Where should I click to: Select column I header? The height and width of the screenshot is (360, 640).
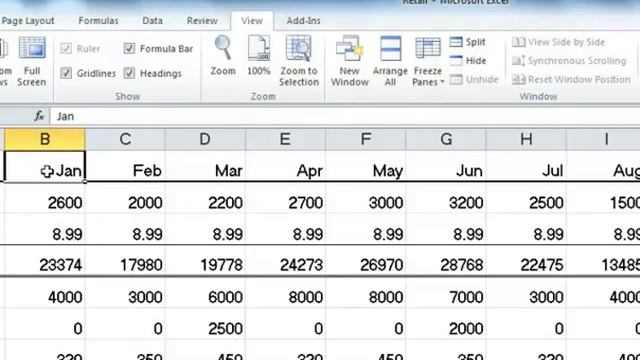click(x=603, y=139)
